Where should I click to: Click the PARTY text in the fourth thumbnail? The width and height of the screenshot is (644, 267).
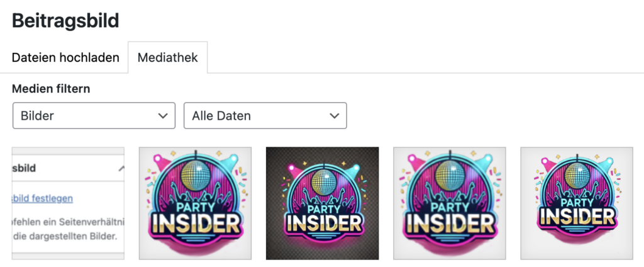[x=450, y=206]
